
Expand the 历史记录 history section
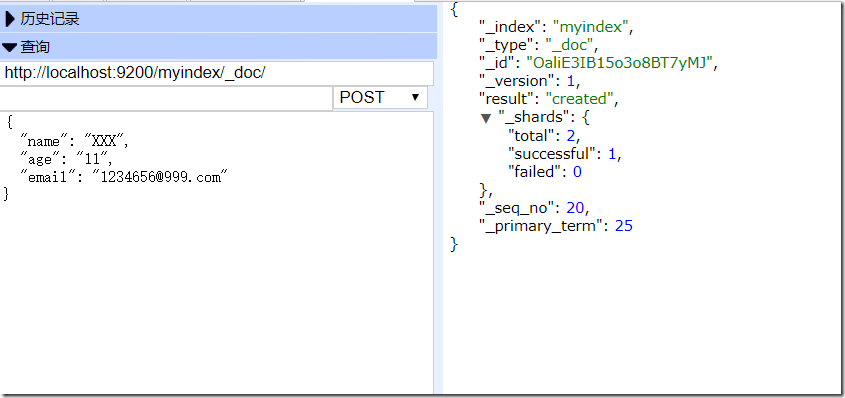click(218, 19)
